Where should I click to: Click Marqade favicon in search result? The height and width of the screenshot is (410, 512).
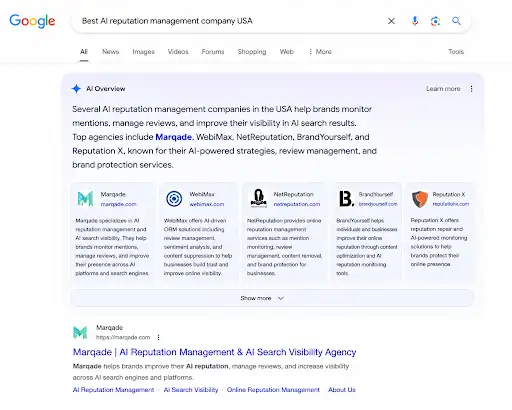point(80,332)
